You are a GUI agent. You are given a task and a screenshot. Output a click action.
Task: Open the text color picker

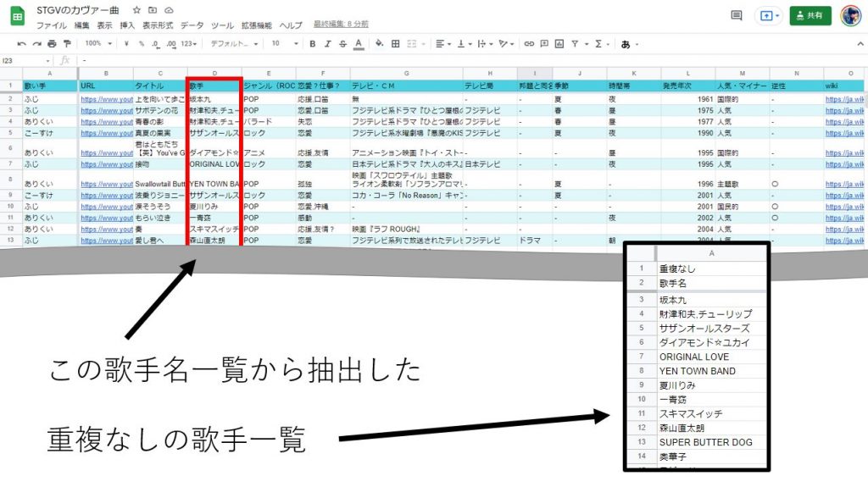(x=359, y=43)
